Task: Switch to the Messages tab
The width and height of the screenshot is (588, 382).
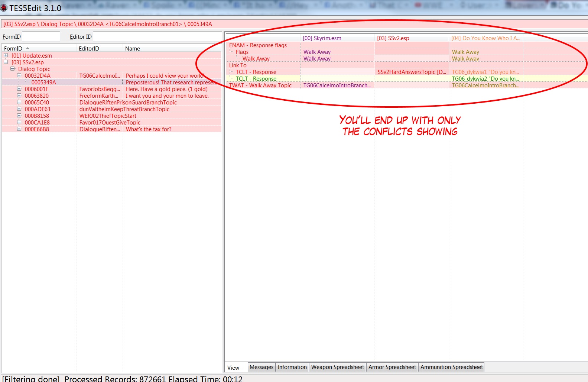Action: point(261,367)
